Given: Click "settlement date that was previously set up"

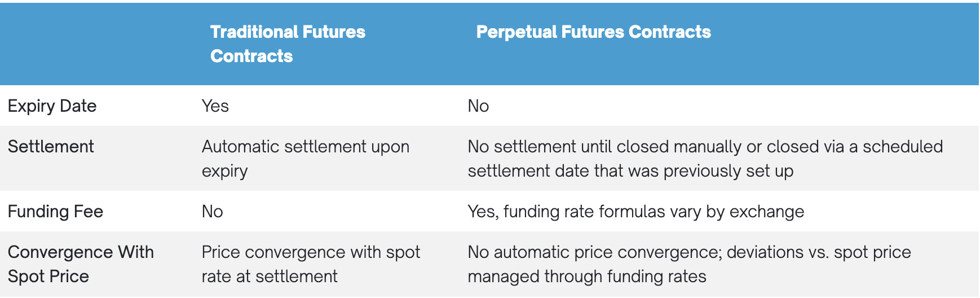Looking at the screenshot, I should (x=630, y=171).
